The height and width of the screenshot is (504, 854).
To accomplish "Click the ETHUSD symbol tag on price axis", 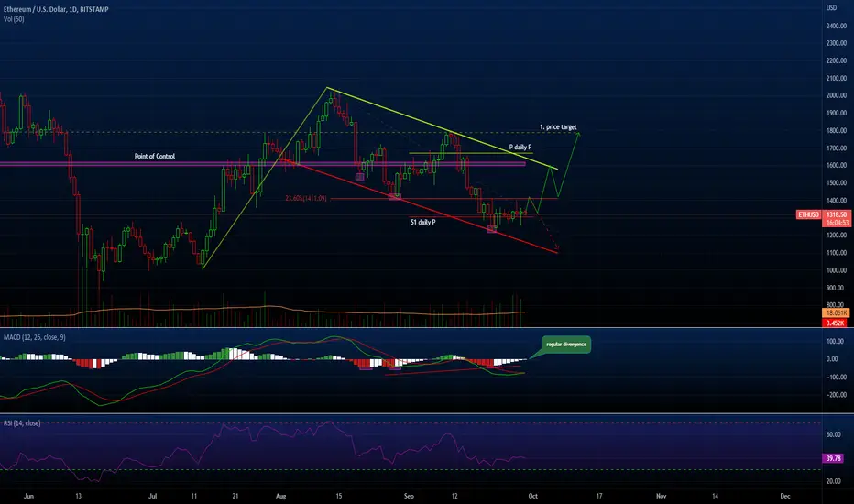I will click(x=809, y=214).
